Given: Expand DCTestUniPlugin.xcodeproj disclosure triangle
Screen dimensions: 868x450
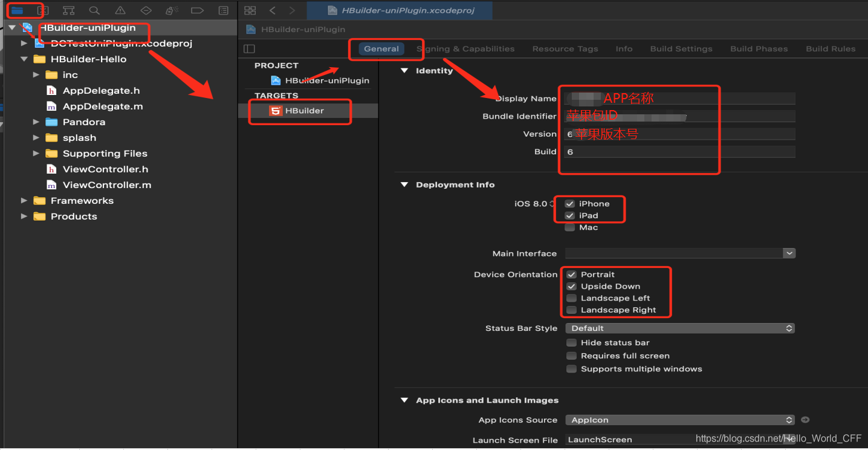Looking at the screenshot, I should pos(24,44).
